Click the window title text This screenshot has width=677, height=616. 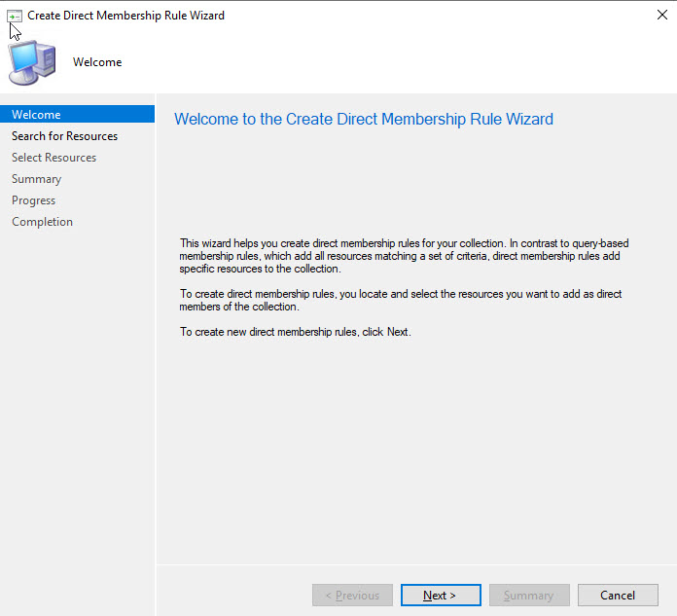(x=125, y=16)
